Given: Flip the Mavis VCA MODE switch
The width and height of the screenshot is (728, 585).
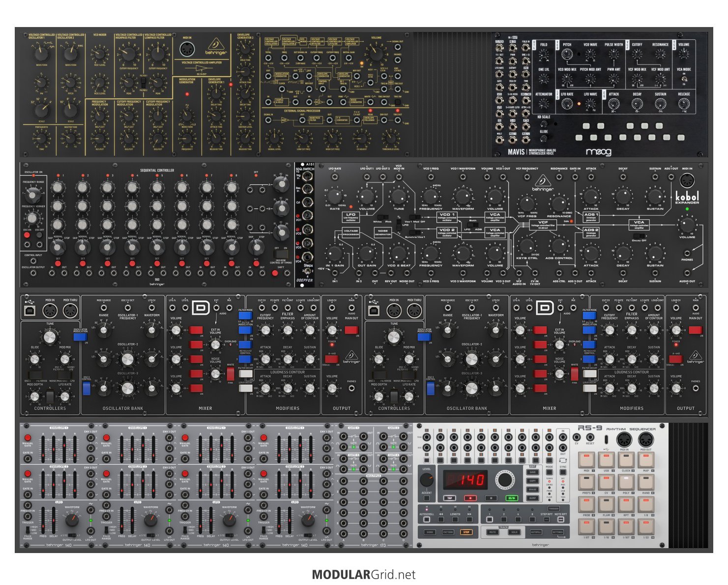Looking at the screenshot, I should [x=684, y=79].
